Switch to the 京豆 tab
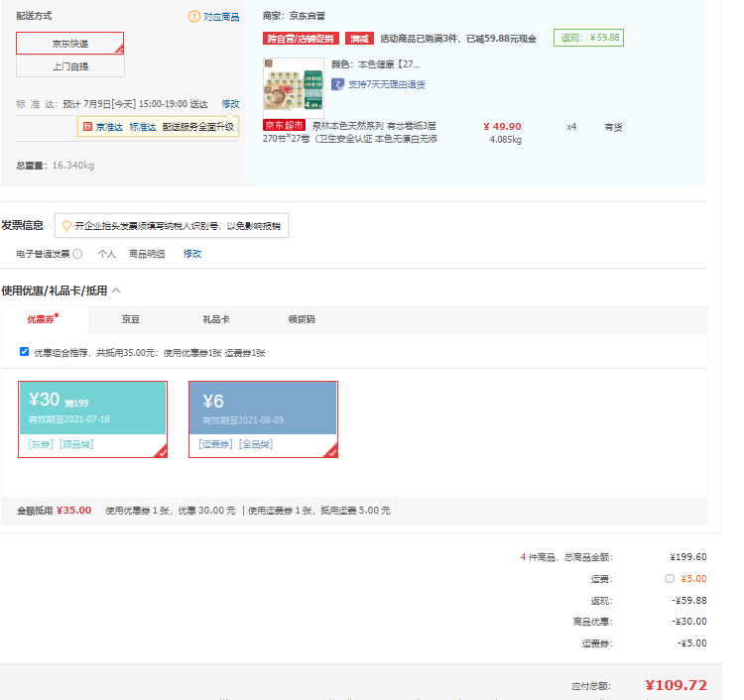 [131, 319]
